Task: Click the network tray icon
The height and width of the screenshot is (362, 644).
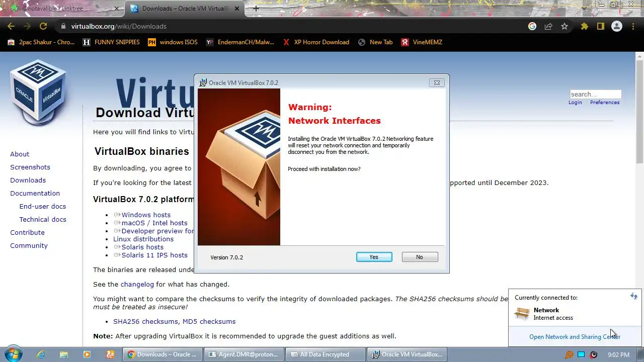Action: click(581, 354)
